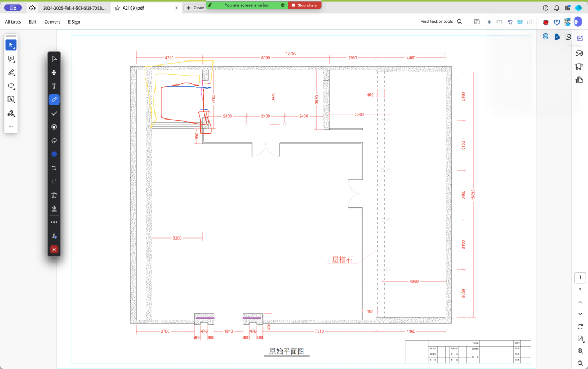Pick the blue color swatch in annotation toolbar
Screen dimensions: 588x369
coord(54,154)
